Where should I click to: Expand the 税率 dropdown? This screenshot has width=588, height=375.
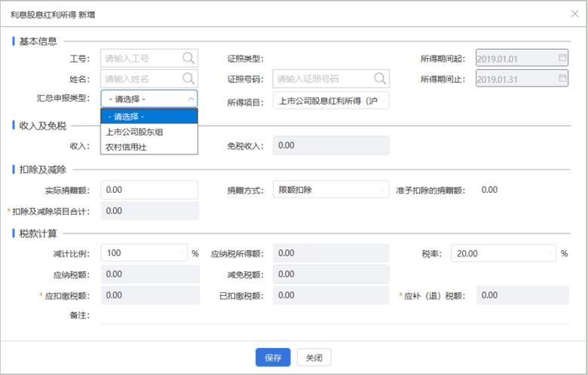550,254
